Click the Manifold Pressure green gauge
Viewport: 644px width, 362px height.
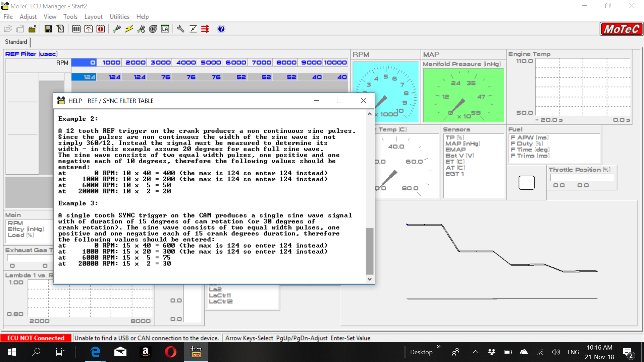[x=464, y=96]
